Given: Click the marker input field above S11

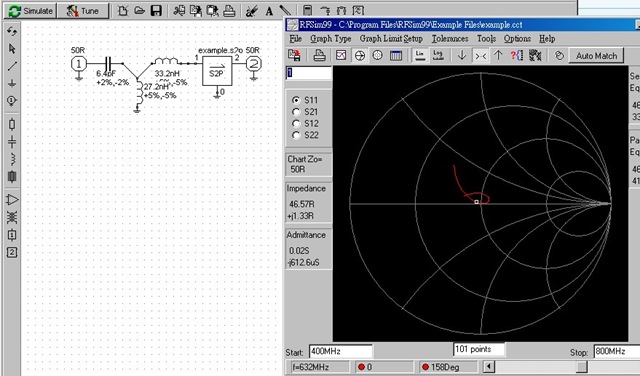Looking at the screenshot, I should click(x=309, y=73).
